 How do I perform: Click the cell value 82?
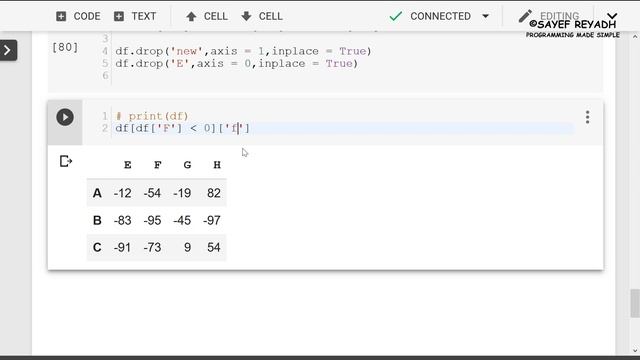coord(214,193)
